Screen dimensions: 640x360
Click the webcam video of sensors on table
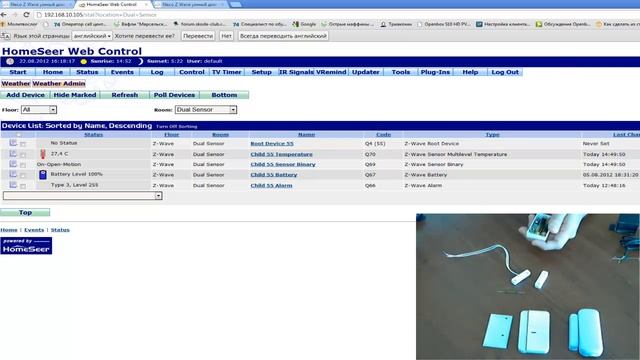(528, 287)
